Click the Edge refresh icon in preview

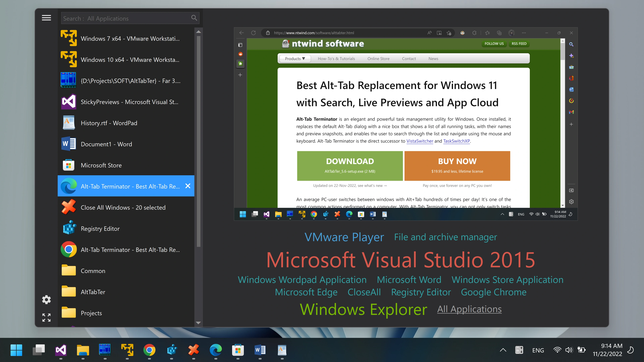pos(253,33)
